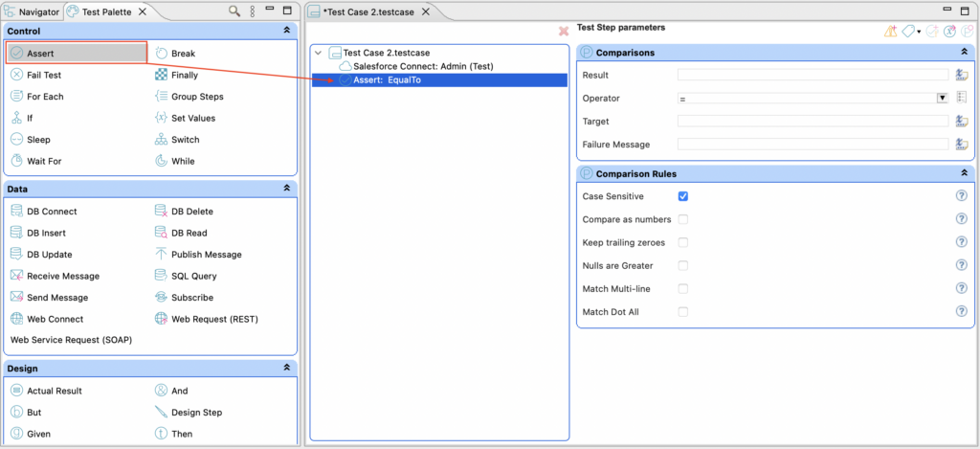Viewport: 980px width, 449px height.
Task: Pick the Sleep step
Action: [31, 140]
